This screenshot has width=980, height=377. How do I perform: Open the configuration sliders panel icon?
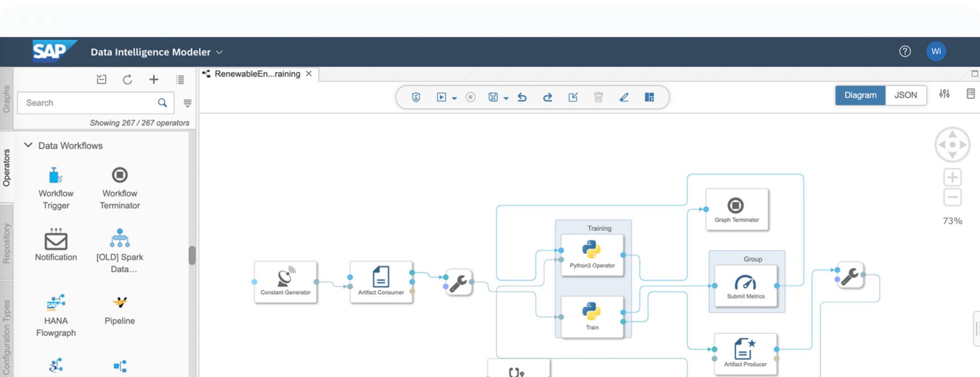pos(944,94)
